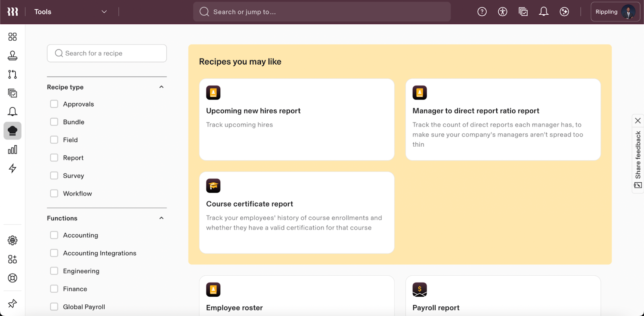This screenshot has width=644, height=316.
Task: Open the tasks checklist icon in sidebar
Action: pyautogui.click(x=12, y=93)
